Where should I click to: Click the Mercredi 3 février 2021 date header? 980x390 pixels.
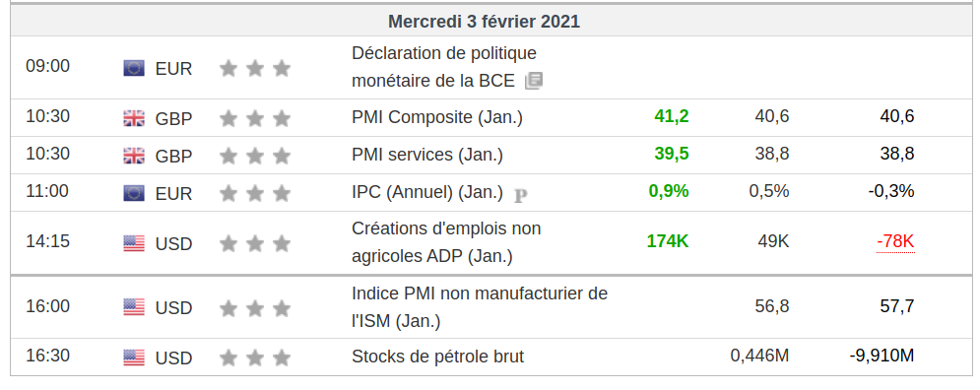484,22
